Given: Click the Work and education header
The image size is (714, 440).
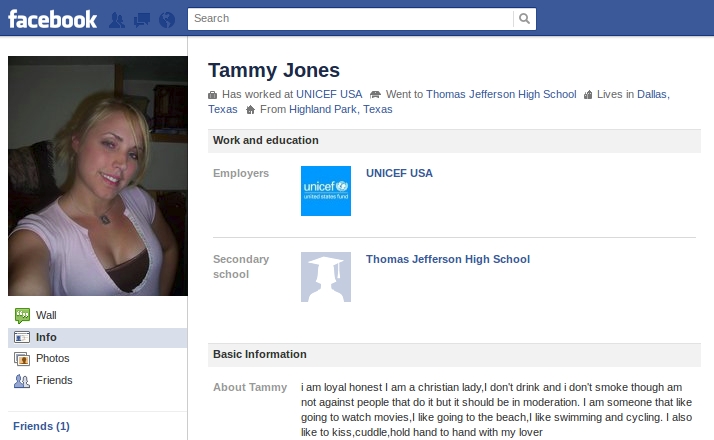Looking at the screenshot, I should point(454,141).
